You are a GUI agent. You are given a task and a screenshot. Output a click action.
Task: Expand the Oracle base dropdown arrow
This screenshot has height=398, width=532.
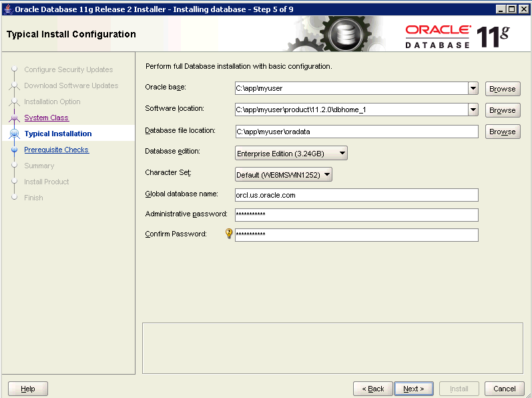click(473, 88)
